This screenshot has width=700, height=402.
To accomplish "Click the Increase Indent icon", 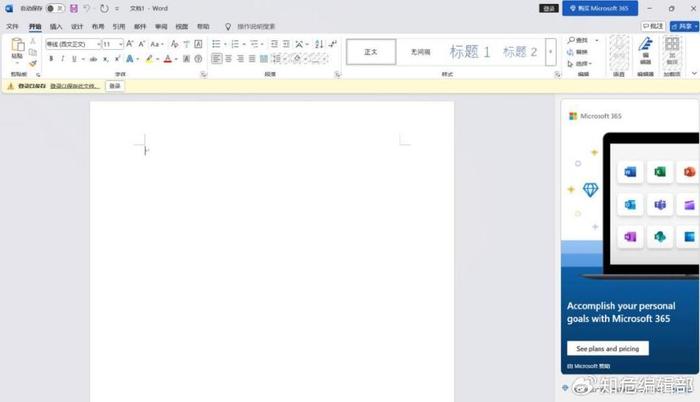I will point(286,44).
